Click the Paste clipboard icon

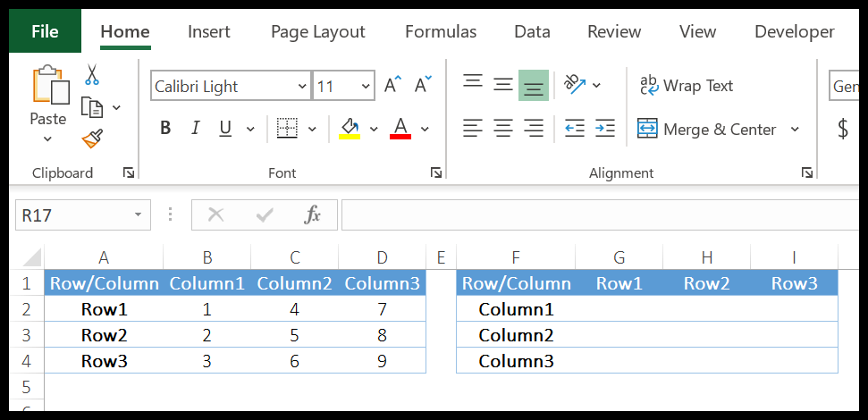coord(51,85)
